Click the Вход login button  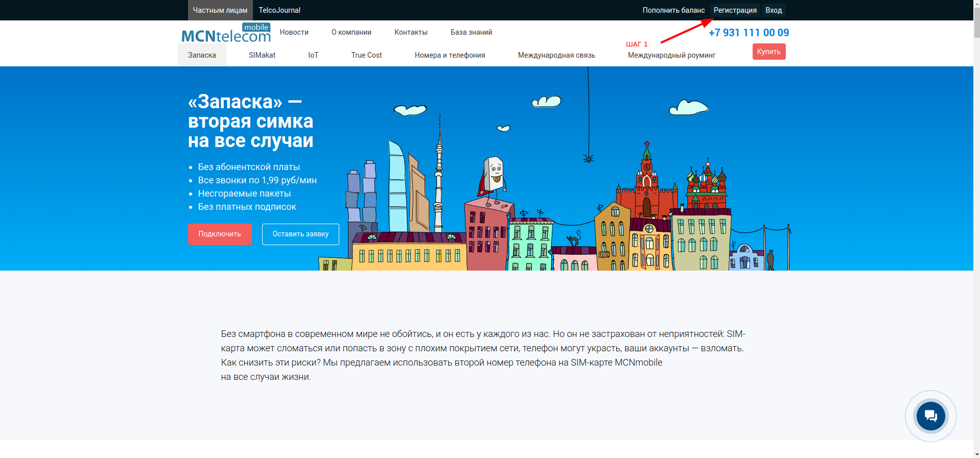(774, 10)
